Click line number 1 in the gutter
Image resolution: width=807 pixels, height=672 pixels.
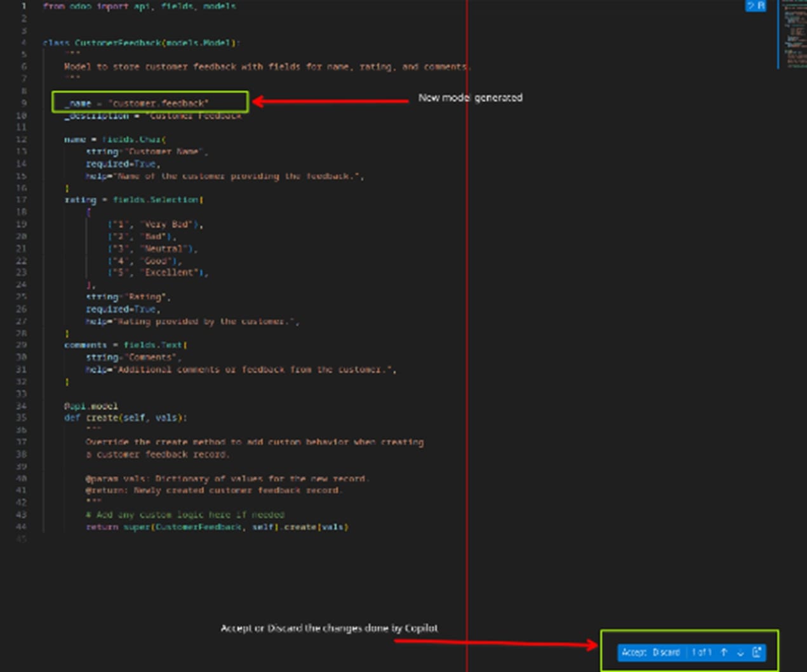24,6
